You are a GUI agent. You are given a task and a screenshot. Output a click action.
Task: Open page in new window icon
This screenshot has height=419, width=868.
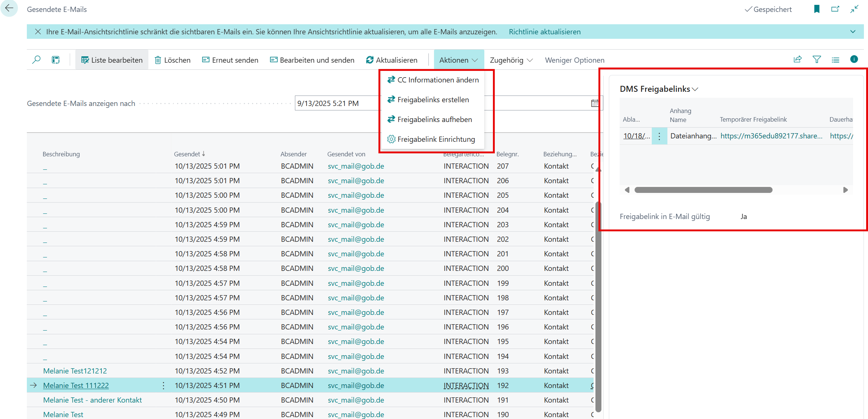coord(835,9)
